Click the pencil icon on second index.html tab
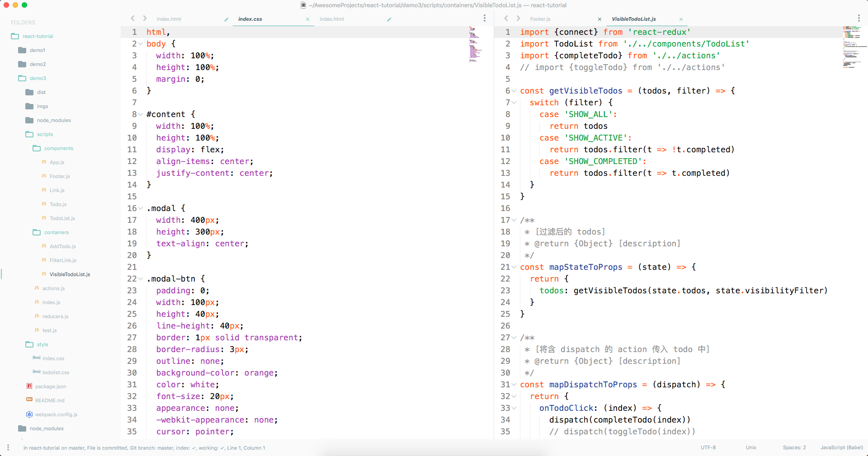This screenshot has width=868, height=456. pyautogui.click(x=389, y=19)
